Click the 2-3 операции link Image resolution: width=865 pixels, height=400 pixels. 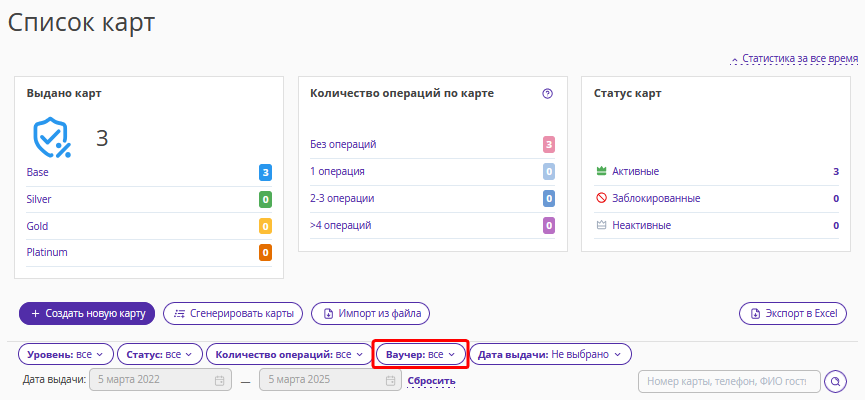[342, 198]
